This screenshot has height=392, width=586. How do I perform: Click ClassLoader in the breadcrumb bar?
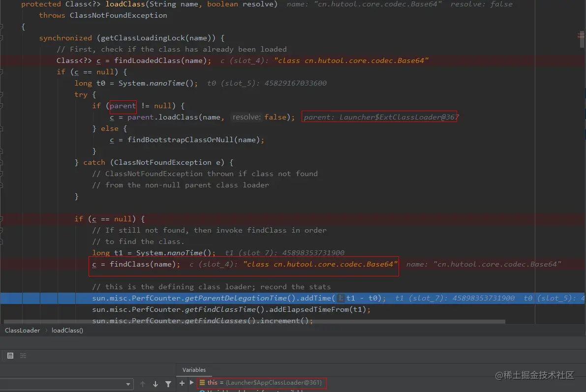click(x=23, y=331)
